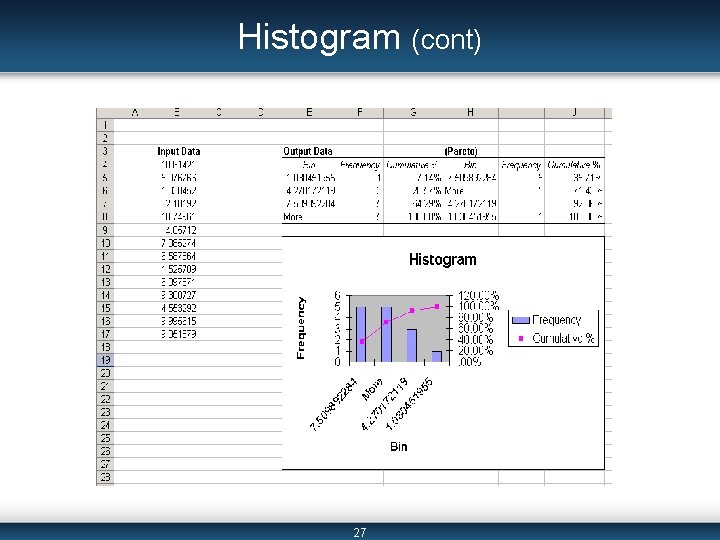
Task: Click the "Bin" horizontal axis title
Action: coord(399,447)
